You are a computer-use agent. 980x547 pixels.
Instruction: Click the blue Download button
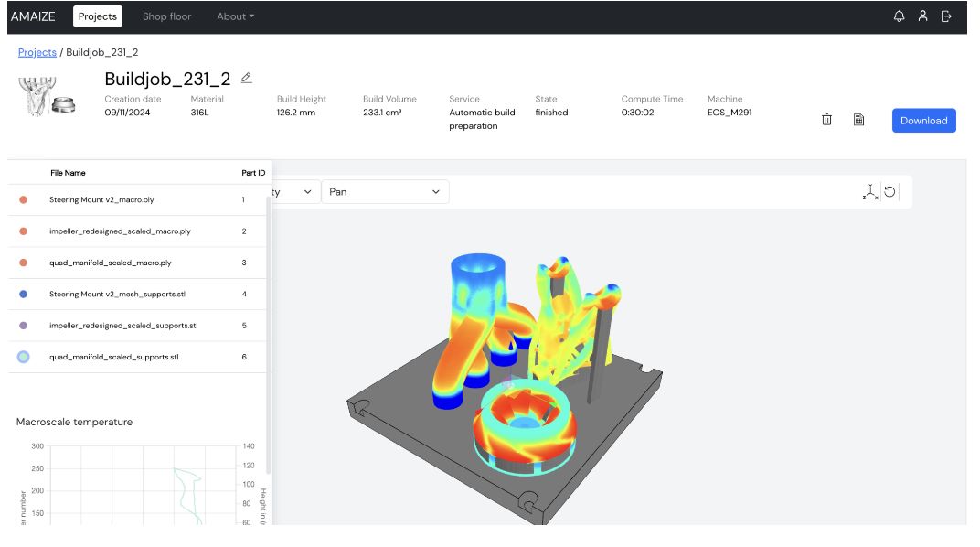click(x=923, y=121)
